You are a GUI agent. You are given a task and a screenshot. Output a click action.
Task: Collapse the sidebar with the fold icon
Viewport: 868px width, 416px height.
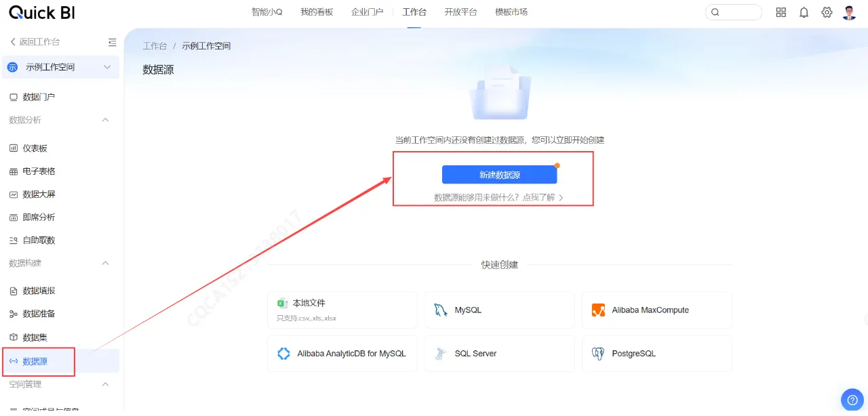[113, 42]
